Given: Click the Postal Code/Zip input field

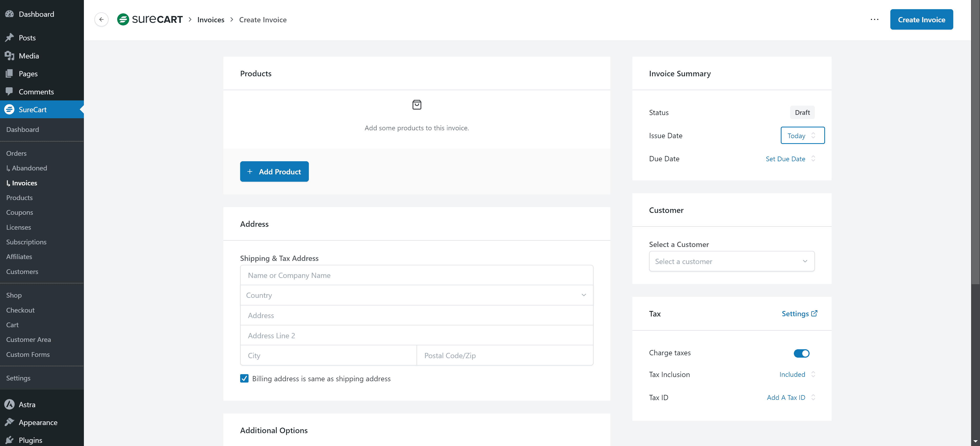Looking at the screenshot, I should click(x=504, y=356).
